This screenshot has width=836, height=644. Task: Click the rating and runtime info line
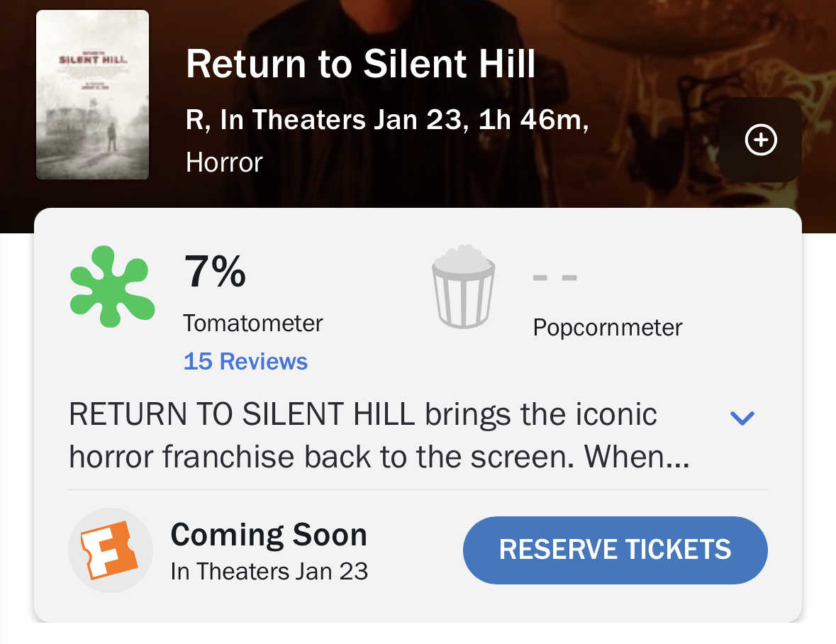pos(387,120)
